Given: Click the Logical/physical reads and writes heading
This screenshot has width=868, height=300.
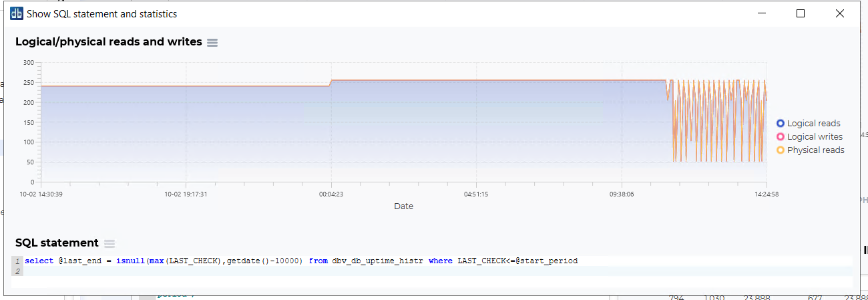Looking at the screenshot, I should [x=108, y=42].
